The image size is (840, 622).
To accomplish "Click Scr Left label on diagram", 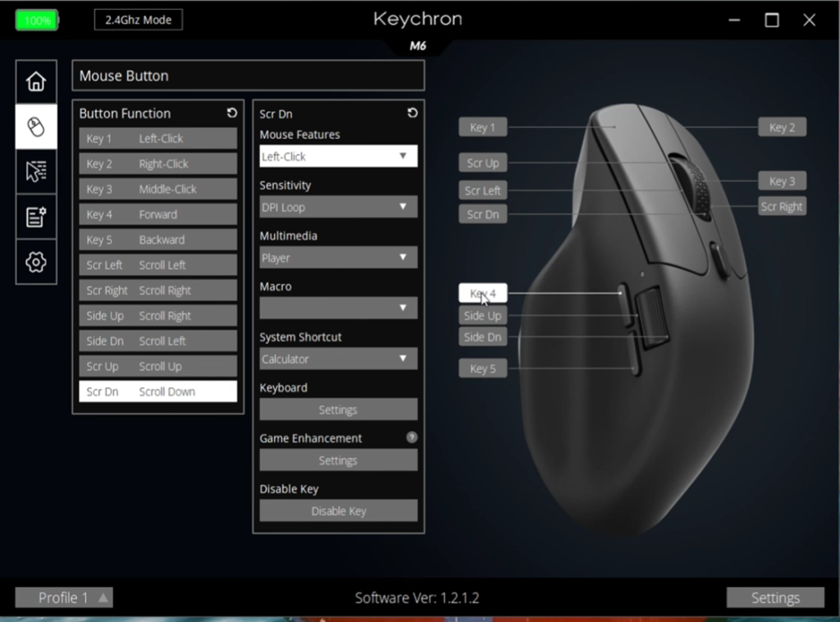I will point(482,190).
